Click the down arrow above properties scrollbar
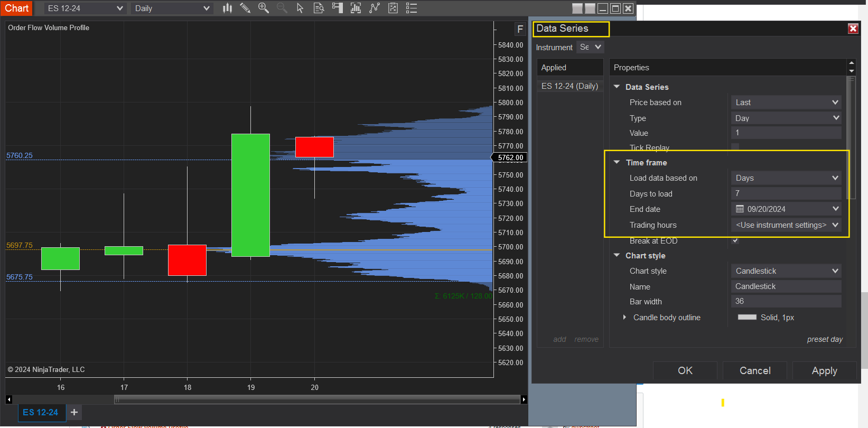Image resolution: width=868 pixels, height=428 pixels. point(851,71)
